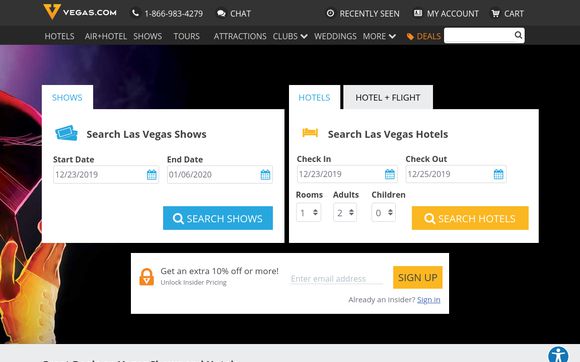
Task: Click the Check Out field 12/25/2019
Action: [456, 174]
